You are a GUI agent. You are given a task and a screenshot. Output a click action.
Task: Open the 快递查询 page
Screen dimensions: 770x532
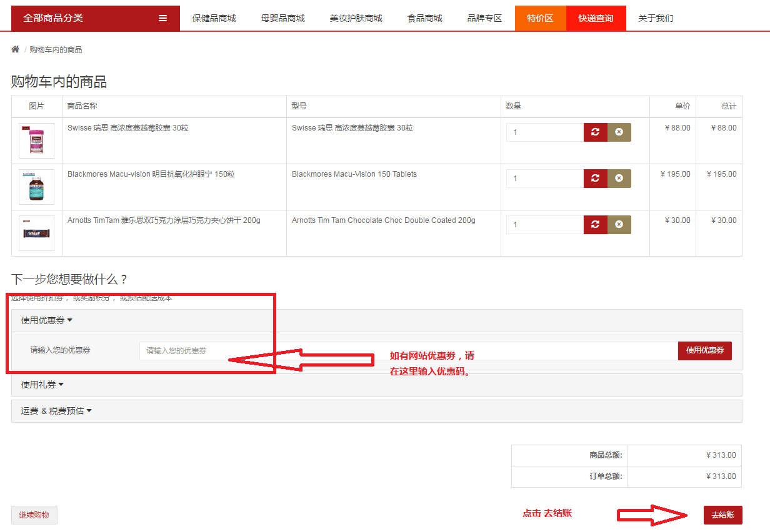pyautogui.click(x=595, y=18)
